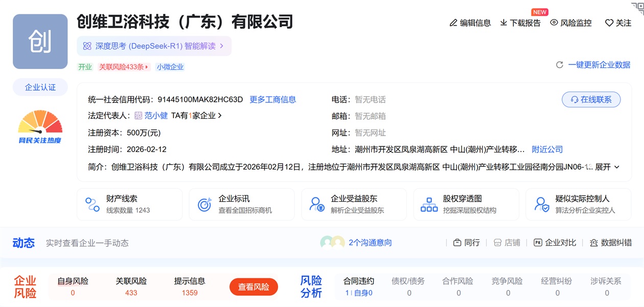Open 财产线索 property clues card
The height and width of the screenshot is (307, 644).
tap(129, 204)
